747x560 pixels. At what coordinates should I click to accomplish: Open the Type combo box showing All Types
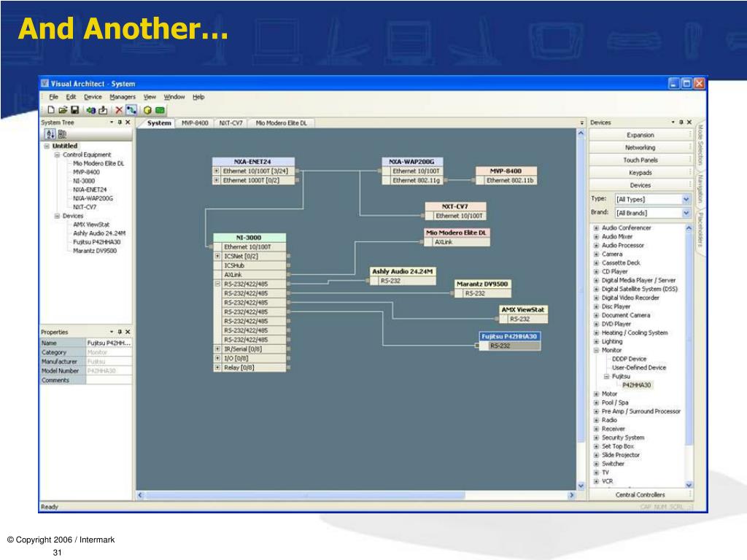click(x=653, y=199)
